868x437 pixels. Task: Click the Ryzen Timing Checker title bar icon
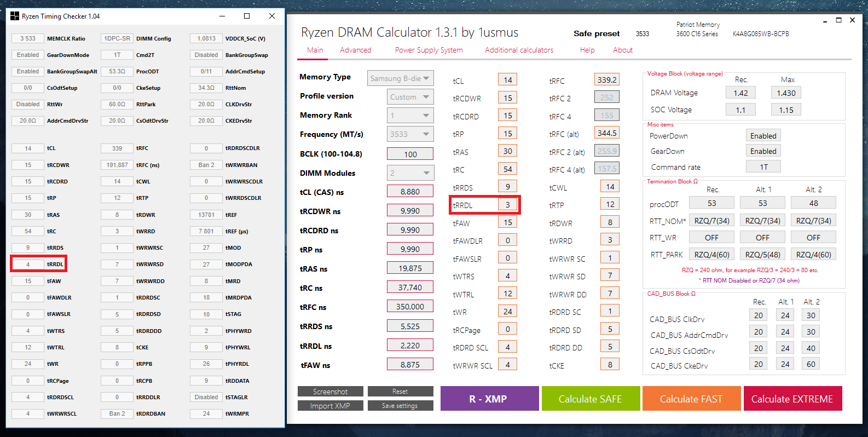click(x=15, y=16)
